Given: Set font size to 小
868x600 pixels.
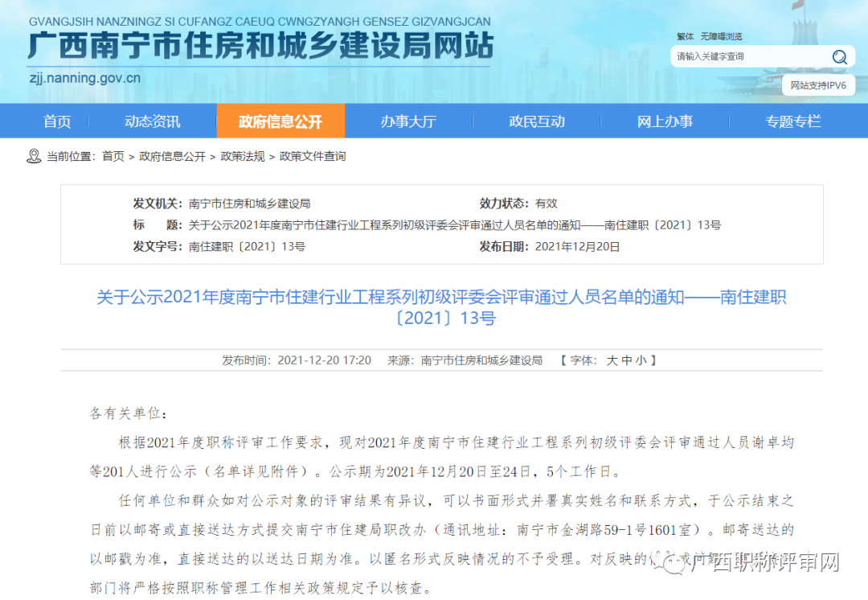Looking at the screenshot, I should [641, 360].
